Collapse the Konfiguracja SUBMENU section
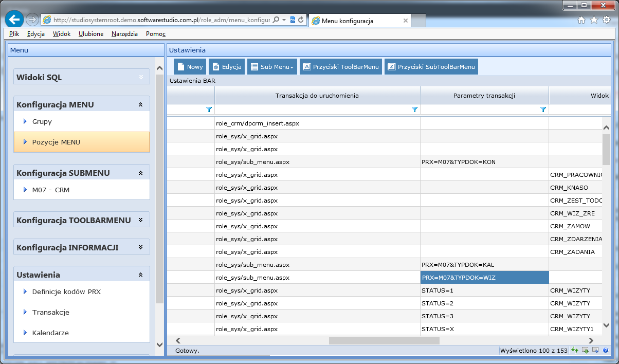Screen dimensions: 619x364 tap(140, 173)
